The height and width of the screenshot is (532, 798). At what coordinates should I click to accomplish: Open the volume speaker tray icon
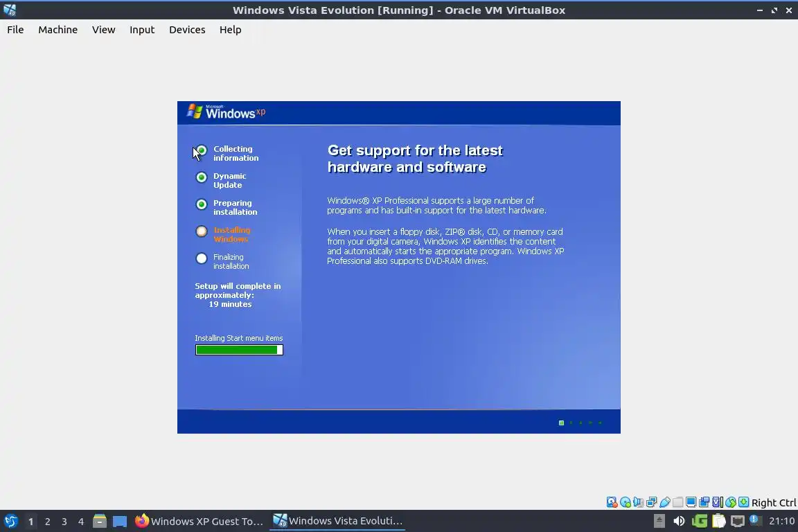point(679,521)
